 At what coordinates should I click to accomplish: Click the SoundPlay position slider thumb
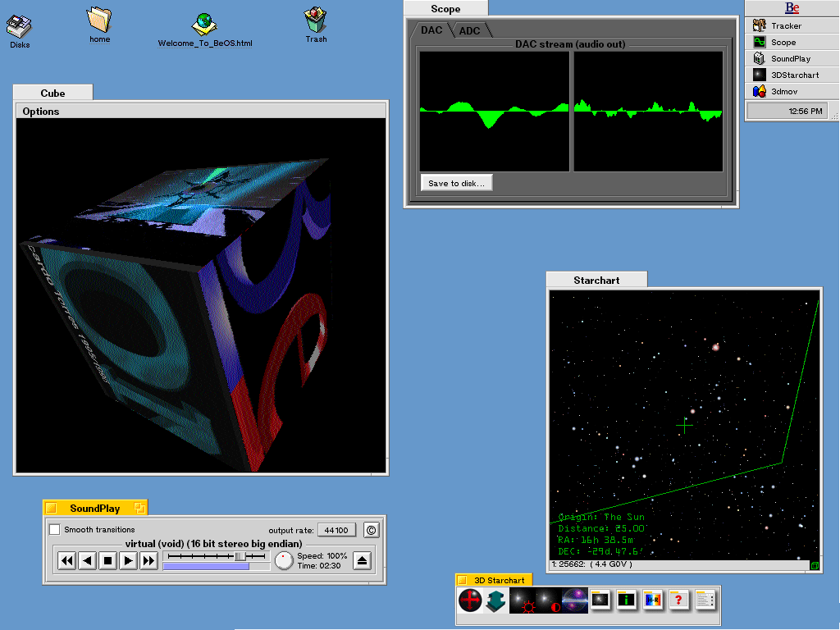coord(240,556)
